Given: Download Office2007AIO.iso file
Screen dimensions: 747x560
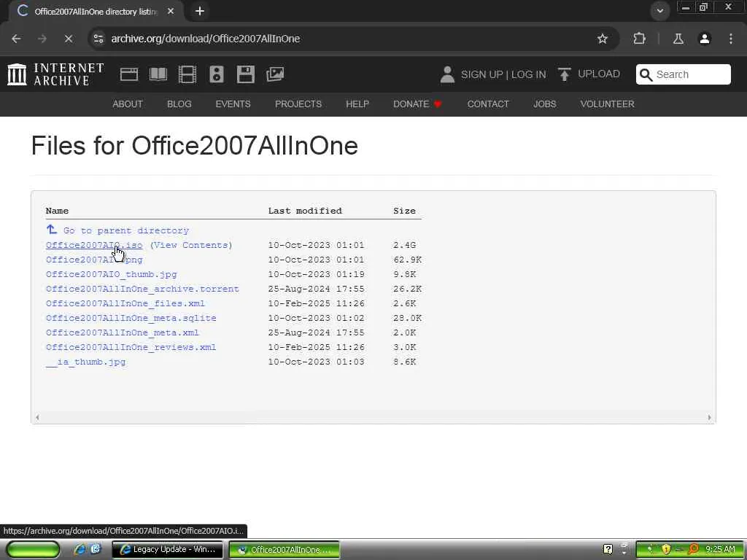Looking at the screenshot, I should click(x=94, y=245).
